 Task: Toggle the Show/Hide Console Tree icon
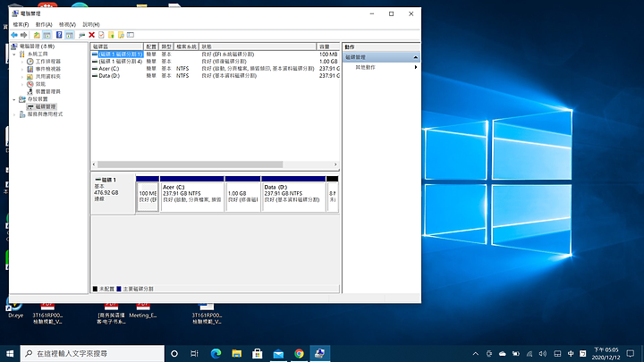(47, 35)
